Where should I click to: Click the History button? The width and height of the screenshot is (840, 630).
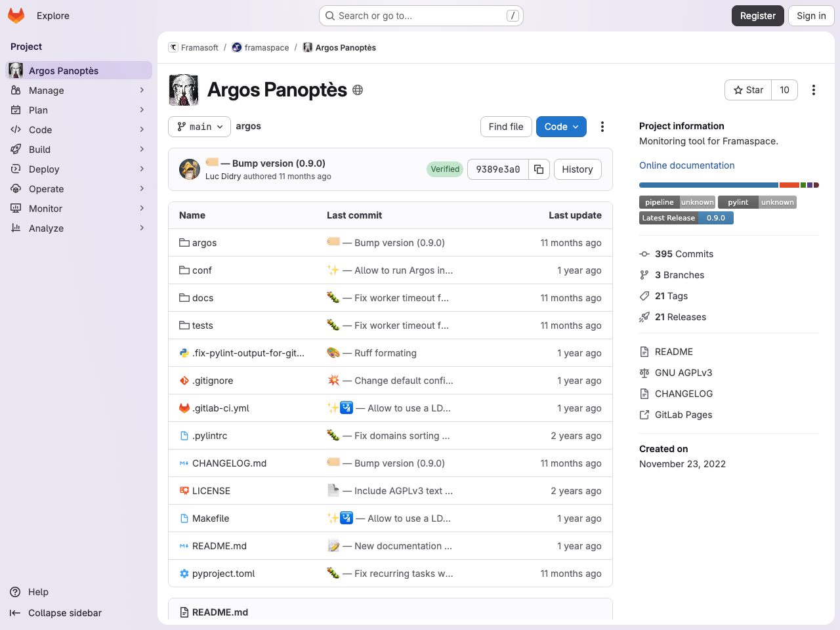577,169
